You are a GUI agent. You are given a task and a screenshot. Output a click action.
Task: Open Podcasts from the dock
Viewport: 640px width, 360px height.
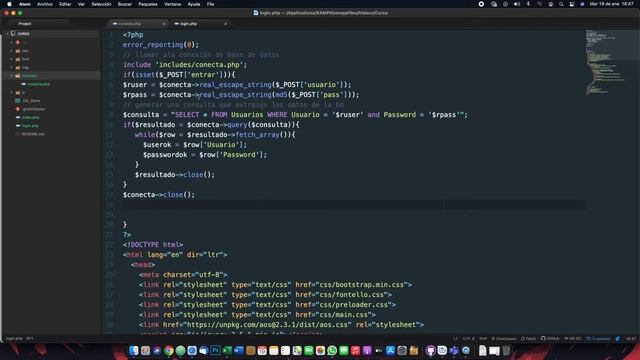[367, 350]
